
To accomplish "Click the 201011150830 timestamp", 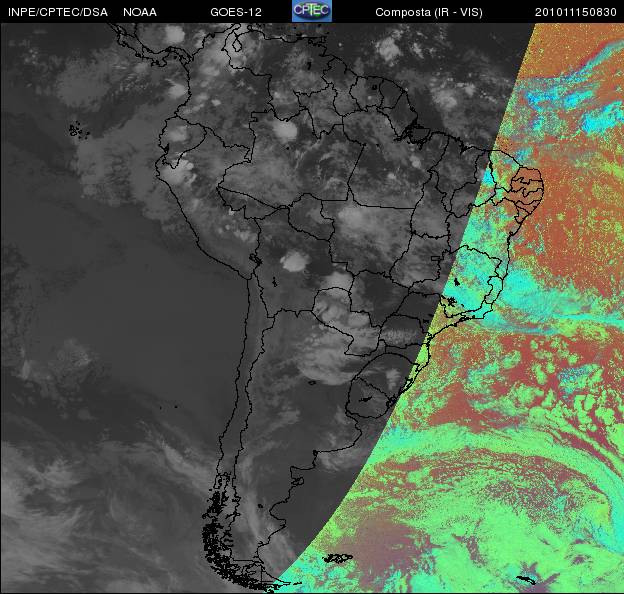I will (x=575, y=12).
